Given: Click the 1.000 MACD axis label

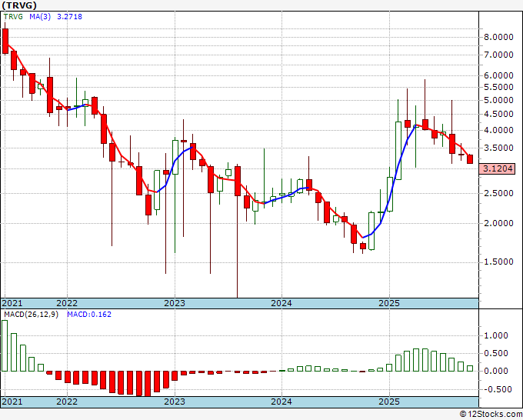Looking at the screenshot, I should tap(497, 335).
